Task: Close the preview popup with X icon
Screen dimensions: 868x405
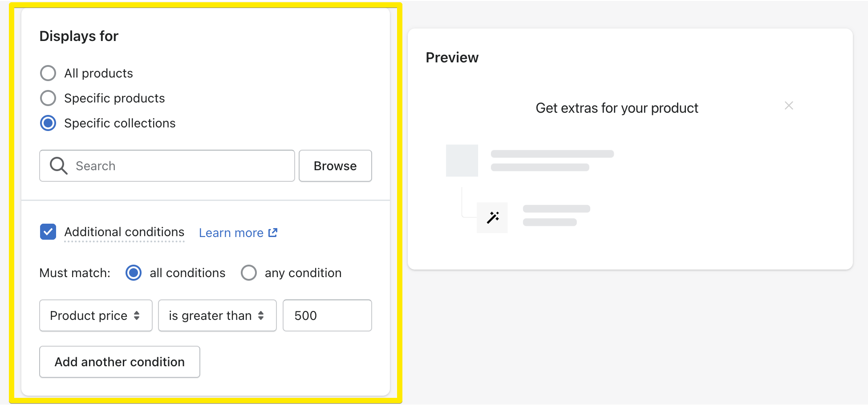Action: click(789, 106)
